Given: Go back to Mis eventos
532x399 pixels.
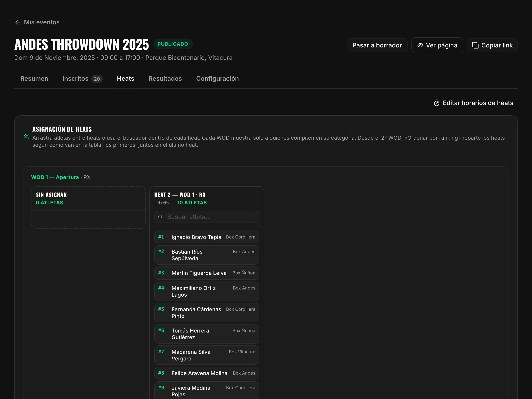Looking at the screenshot, I should [37, 22].
